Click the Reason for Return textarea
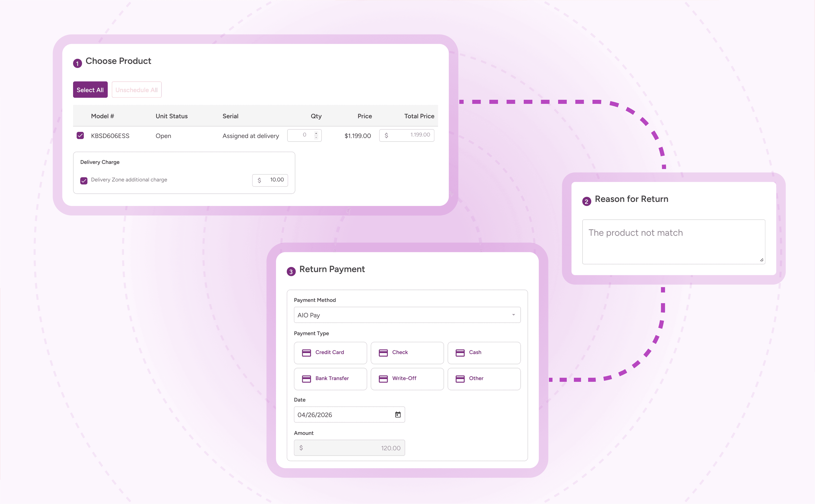 (674, 242)
